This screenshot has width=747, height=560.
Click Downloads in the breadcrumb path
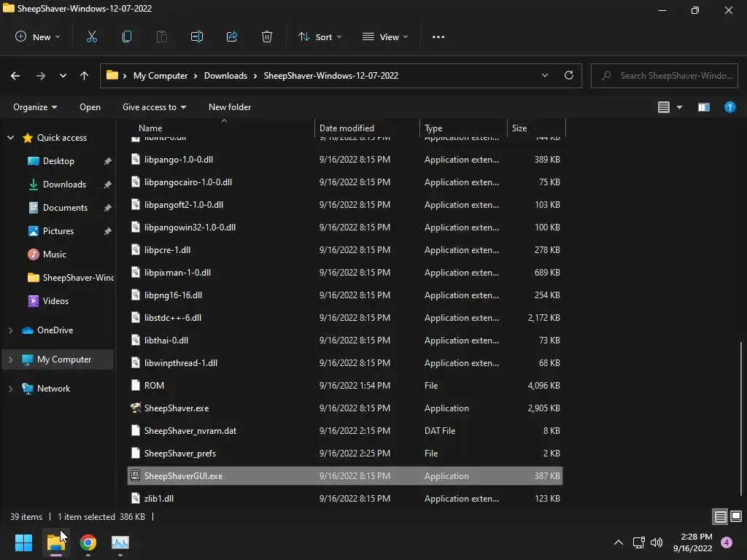[x=225, y=76]
